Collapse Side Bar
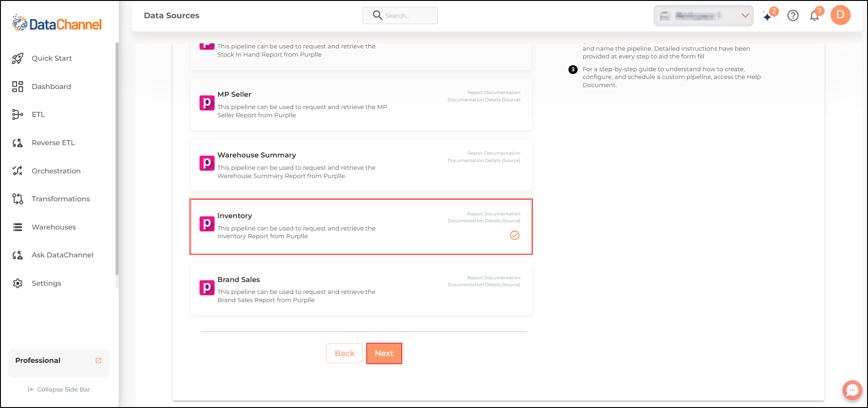This screenshot has width=868, height=408. [59, 389]
